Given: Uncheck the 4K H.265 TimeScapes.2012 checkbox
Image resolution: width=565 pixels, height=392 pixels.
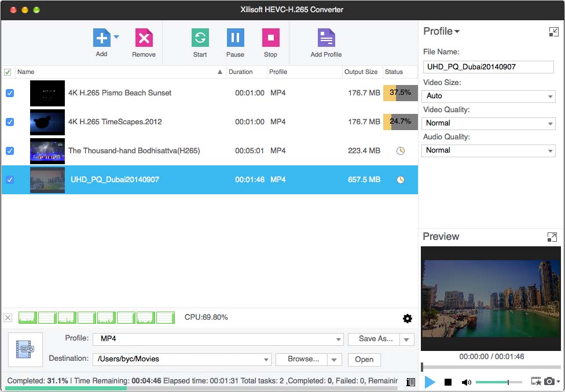Looking at the screenshot, I should 9,122.
